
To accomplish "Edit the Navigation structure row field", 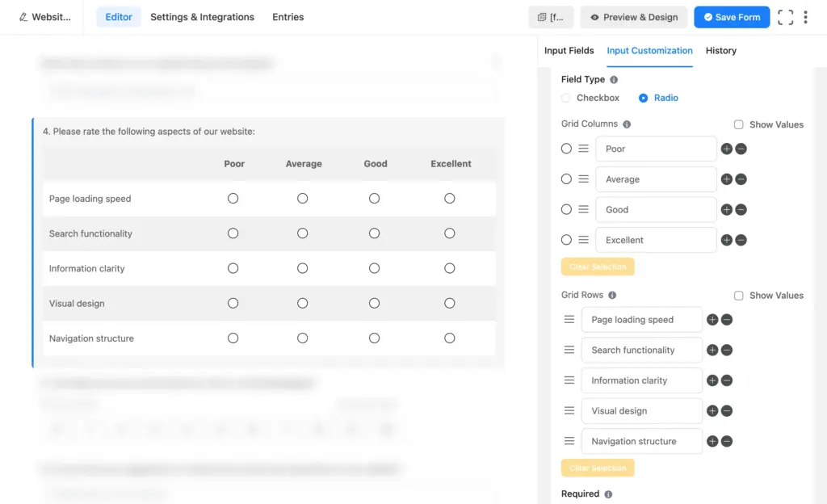I will tap(641, 441).
